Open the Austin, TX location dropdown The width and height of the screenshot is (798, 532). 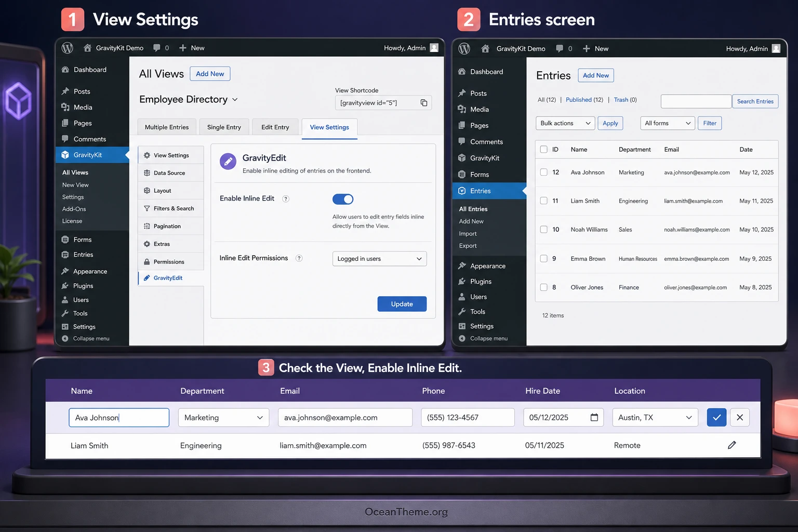[x=656, y=418]
